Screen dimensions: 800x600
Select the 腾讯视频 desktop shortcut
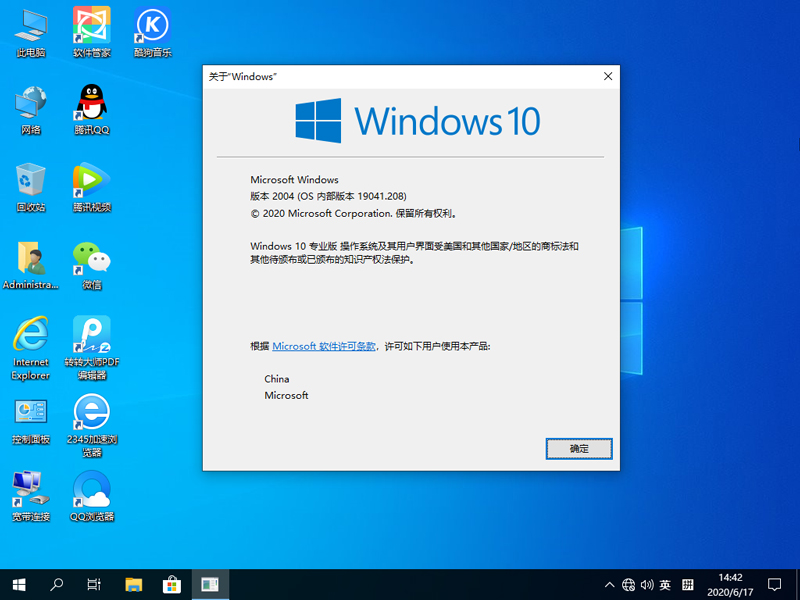[92, 188]
